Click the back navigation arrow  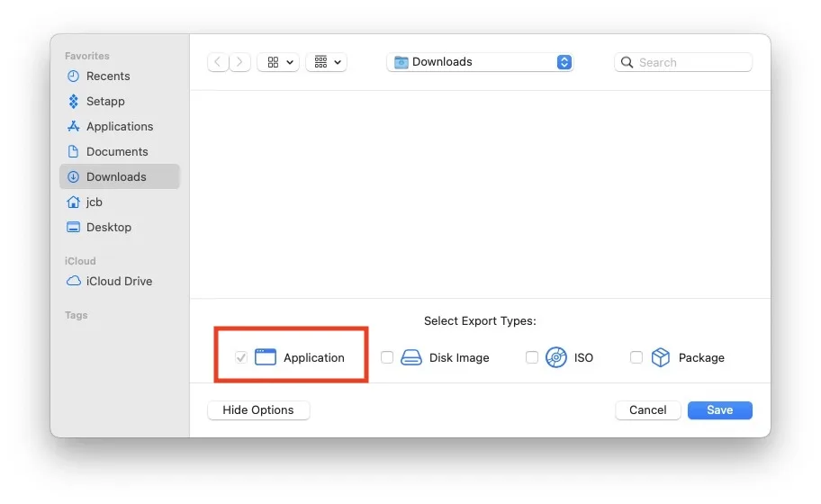tap(219, 62)
